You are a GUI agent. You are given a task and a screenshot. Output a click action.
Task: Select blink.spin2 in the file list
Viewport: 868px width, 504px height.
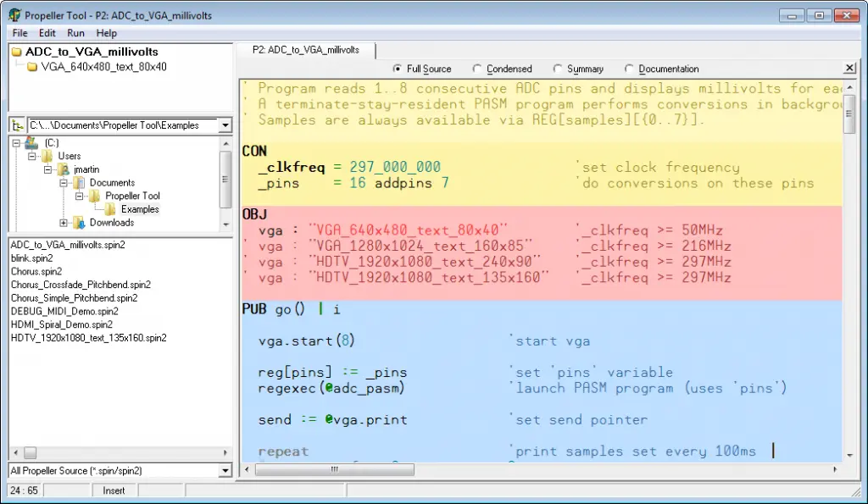coord(32,258)
